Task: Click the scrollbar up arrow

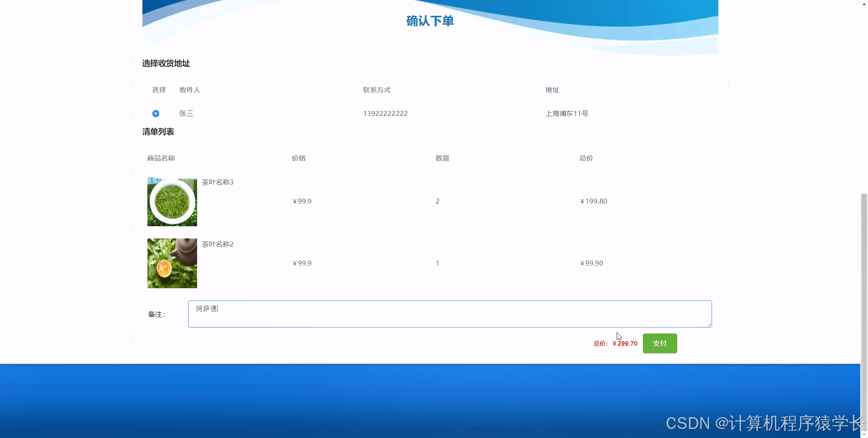Action: click(864, 4)
